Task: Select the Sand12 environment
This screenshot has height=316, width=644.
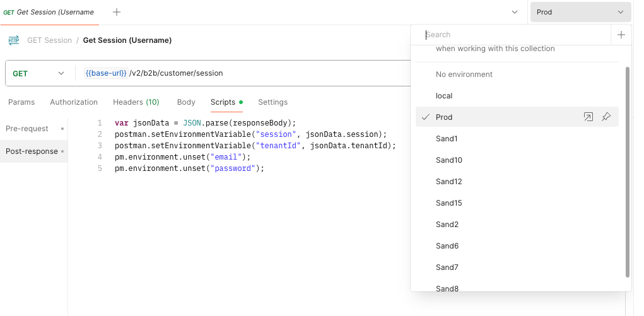Action: [517, 181]
